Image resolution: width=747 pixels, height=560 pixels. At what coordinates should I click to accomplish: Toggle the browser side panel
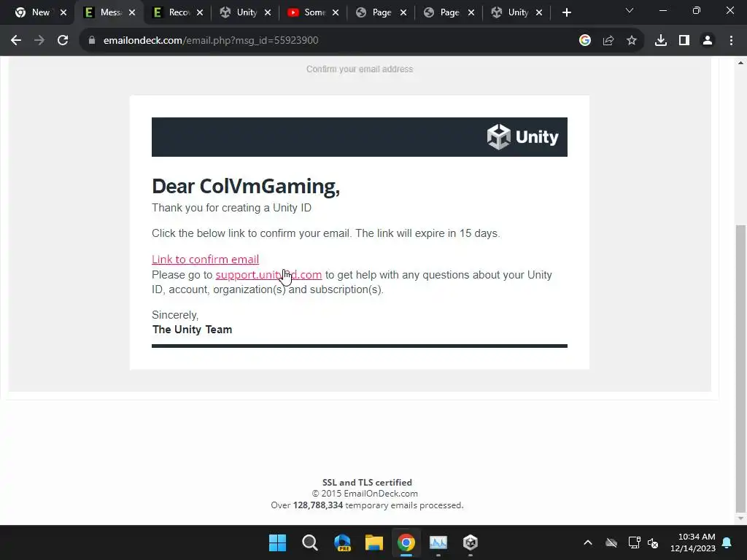pyautogui.click(x=684, y=41)
